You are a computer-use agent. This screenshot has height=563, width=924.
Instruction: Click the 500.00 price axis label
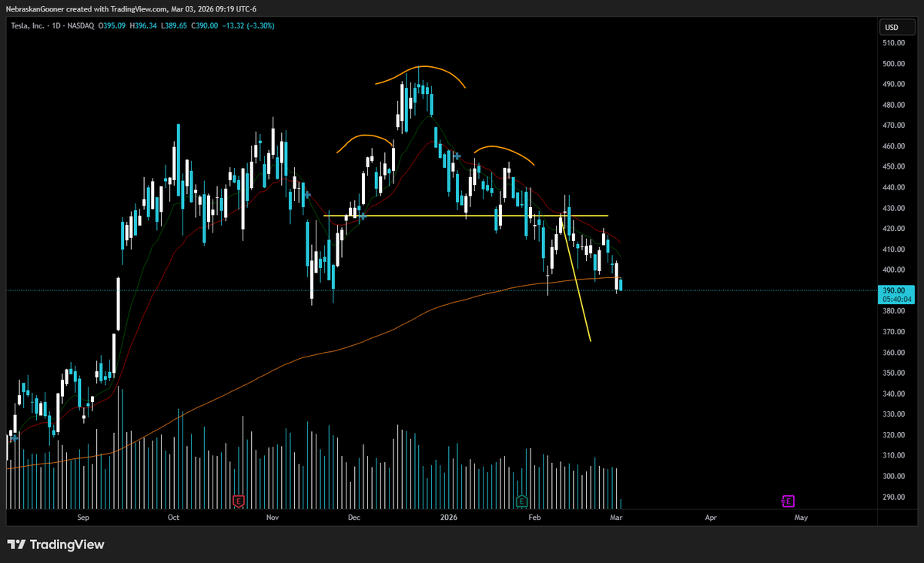[893, 64]
